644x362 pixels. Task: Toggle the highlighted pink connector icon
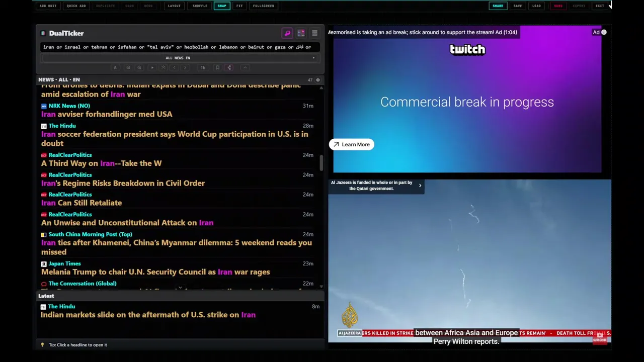tap(229, 67)
